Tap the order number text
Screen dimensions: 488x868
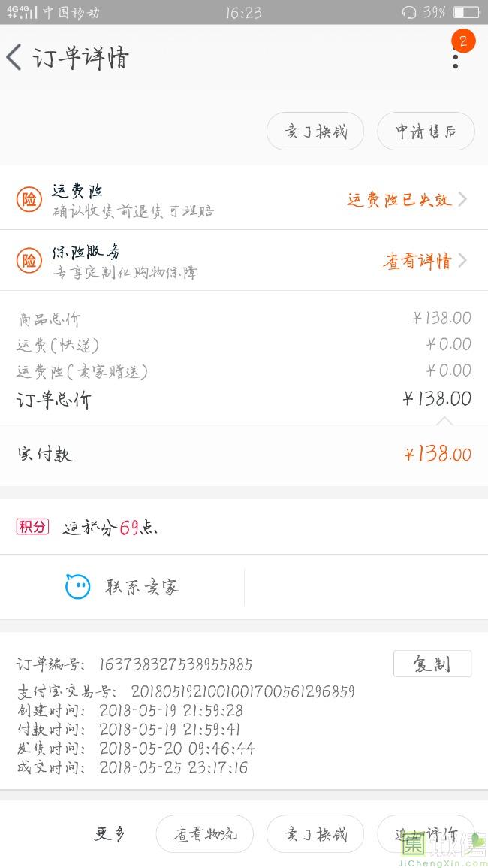tap(176, 664)
